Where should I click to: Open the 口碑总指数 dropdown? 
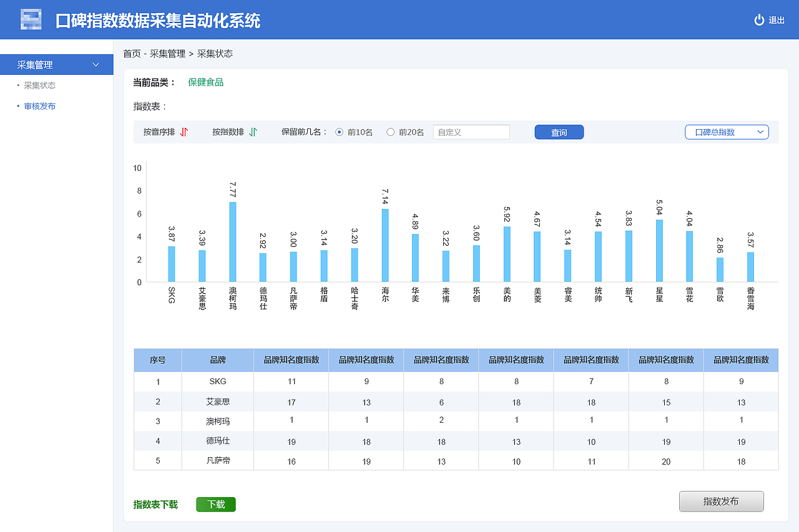pyautogui.click(x=726, y=132)
